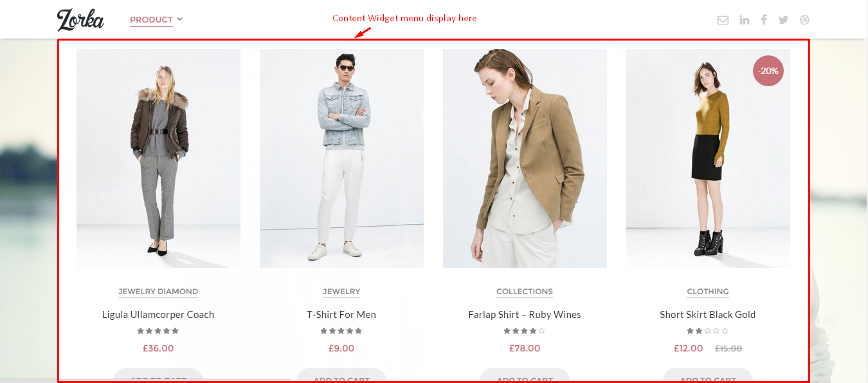Click the Zorka logo
Viewport: 868px width, 383px height.
pyautogui.click(x=80, y=20)
